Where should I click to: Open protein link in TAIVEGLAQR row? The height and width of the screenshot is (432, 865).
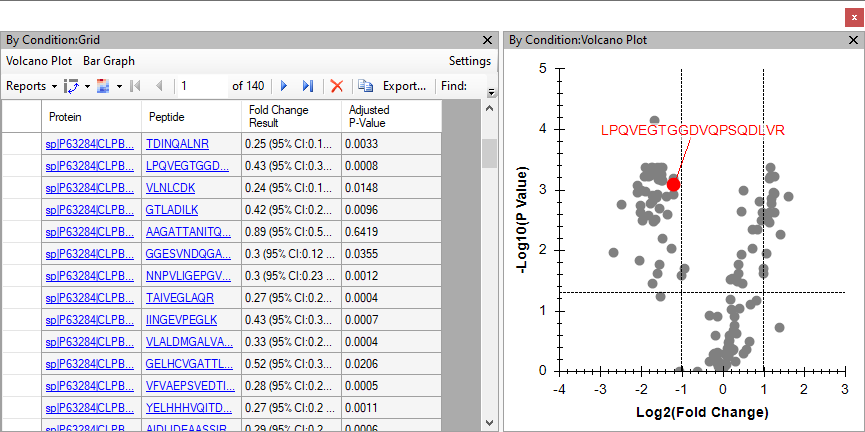[90, 298]
